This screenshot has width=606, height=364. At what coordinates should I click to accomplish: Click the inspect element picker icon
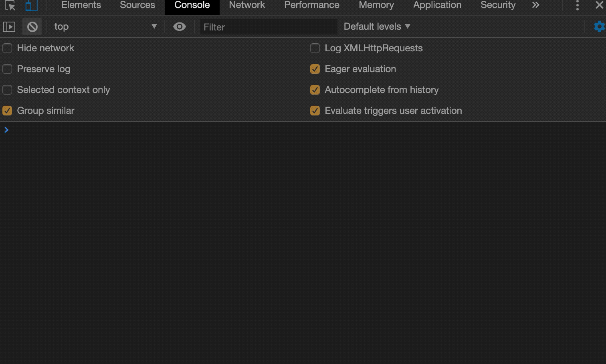[10, 6]
